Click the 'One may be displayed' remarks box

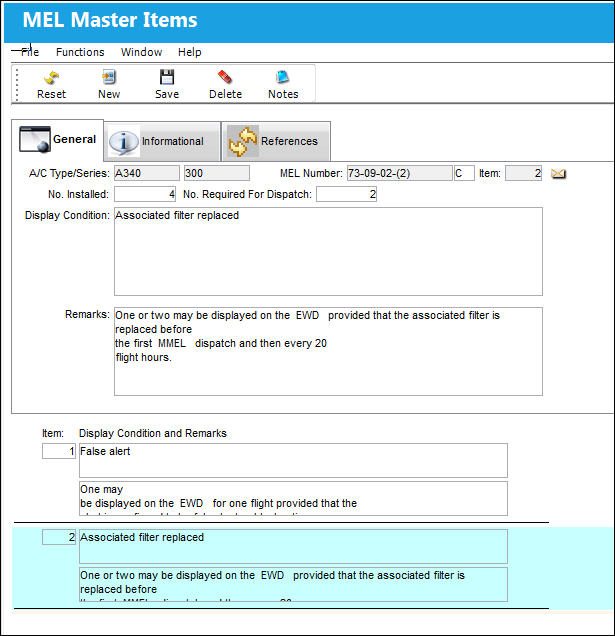[x=293, y=498]
